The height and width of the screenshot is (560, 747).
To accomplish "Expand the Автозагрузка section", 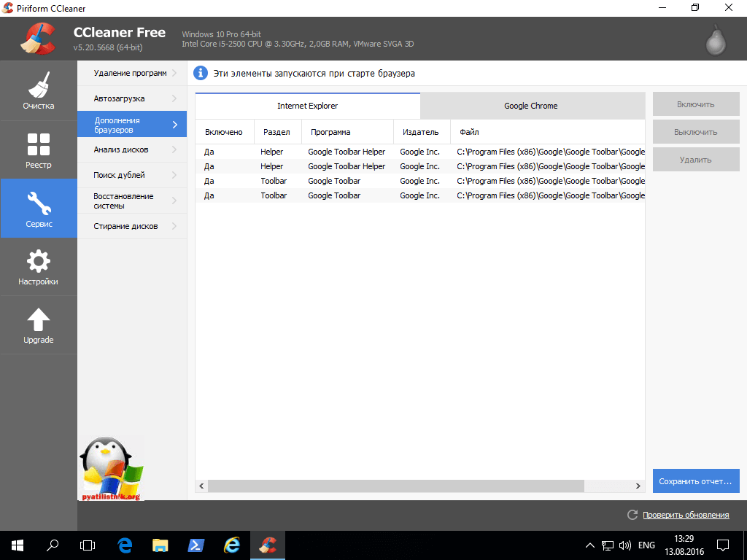I will [131, 98].
